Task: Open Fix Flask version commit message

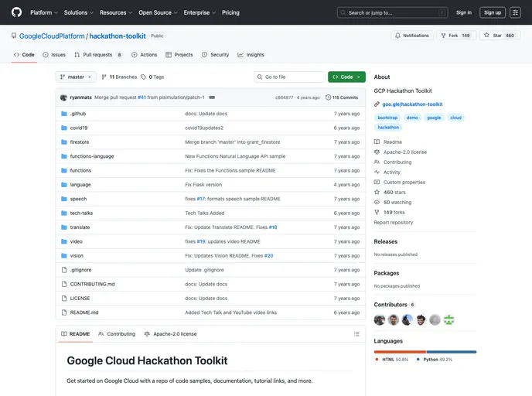Action: 203,185
